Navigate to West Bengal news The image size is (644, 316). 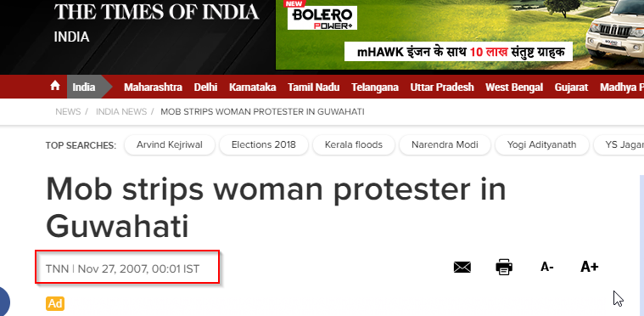click(x=514, y=87)
